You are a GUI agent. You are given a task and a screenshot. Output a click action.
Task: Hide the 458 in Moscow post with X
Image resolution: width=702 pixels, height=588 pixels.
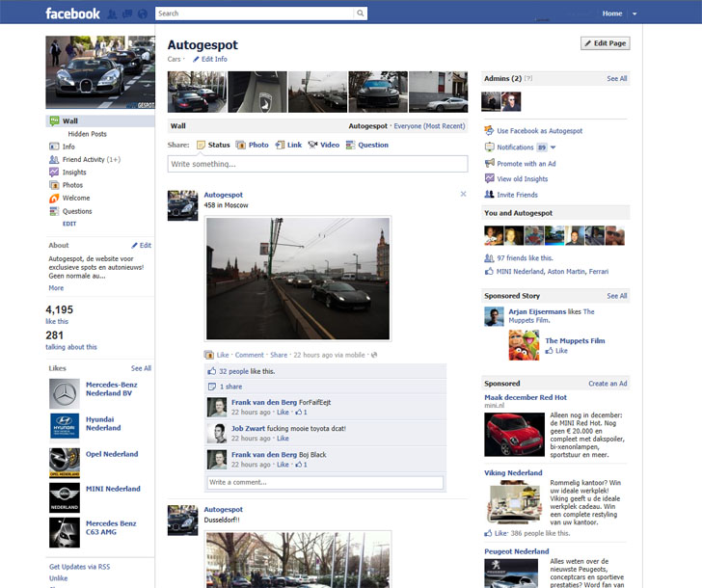click(464, 194)
